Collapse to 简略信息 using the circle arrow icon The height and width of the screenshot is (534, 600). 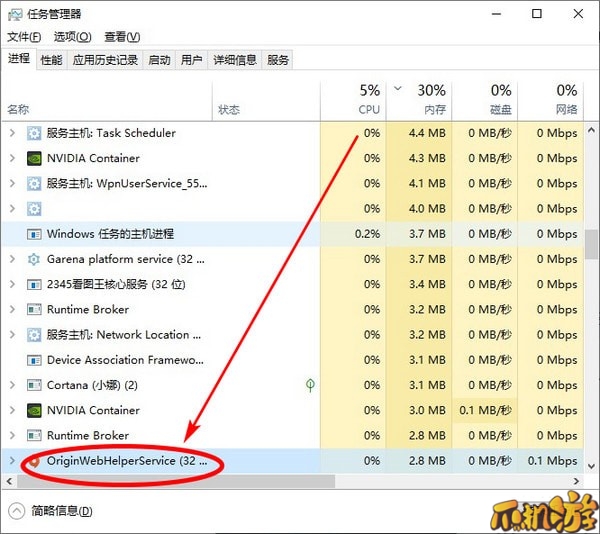tap(16, 511)
